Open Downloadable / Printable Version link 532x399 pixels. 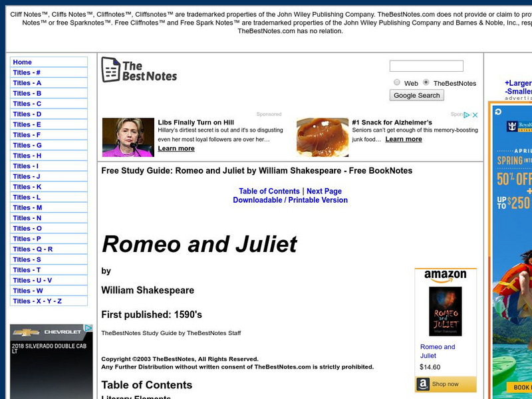(290, 200)
